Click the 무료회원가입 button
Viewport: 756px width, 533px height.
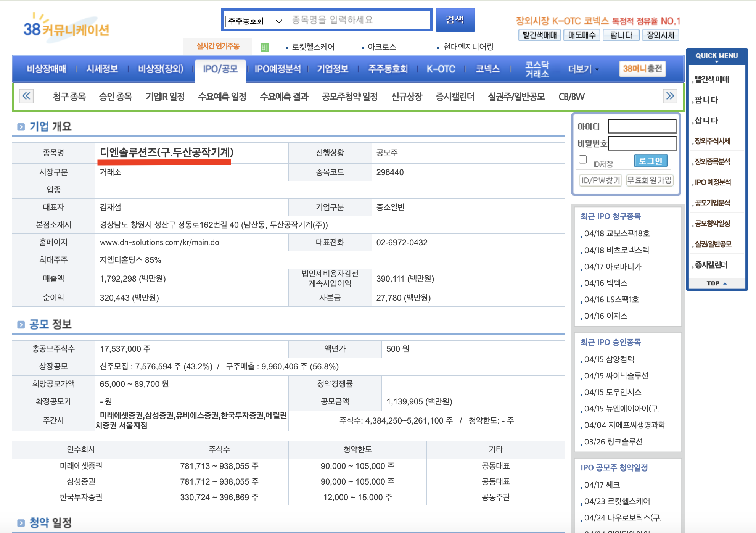coord(649,180)
